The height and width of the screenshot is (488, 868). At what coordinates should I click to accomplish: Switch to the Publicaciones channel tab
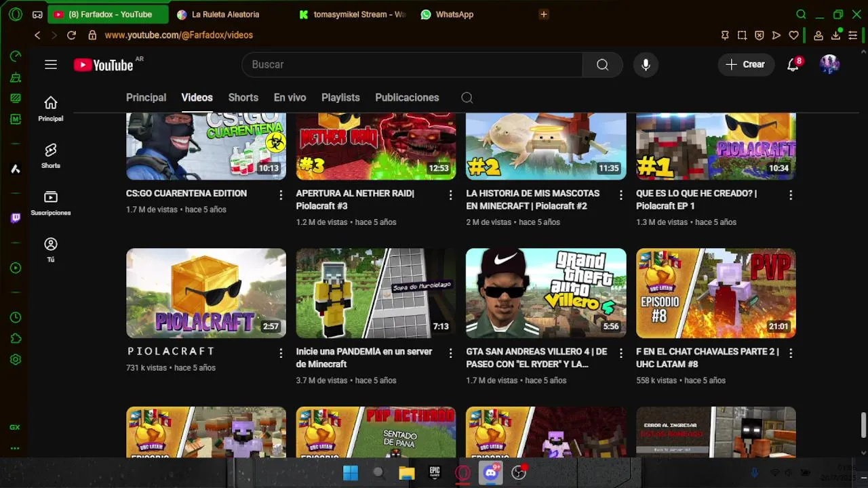coord(407,98)
